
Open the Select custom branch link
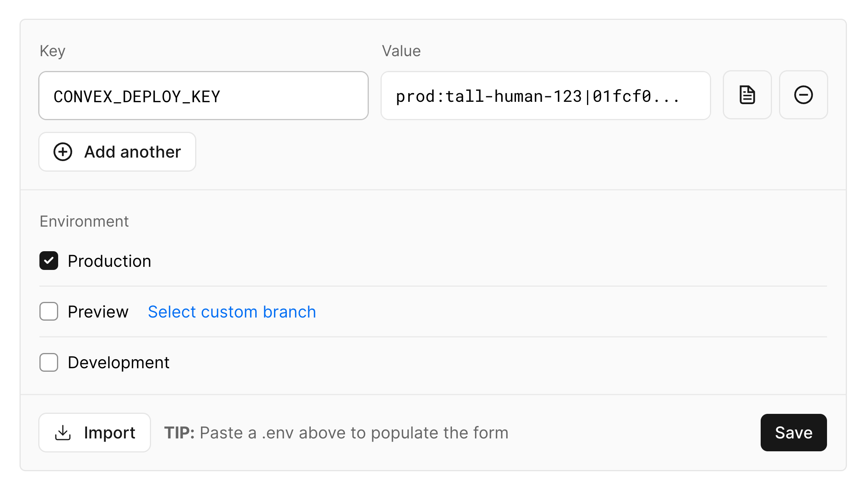pos(232,312)
